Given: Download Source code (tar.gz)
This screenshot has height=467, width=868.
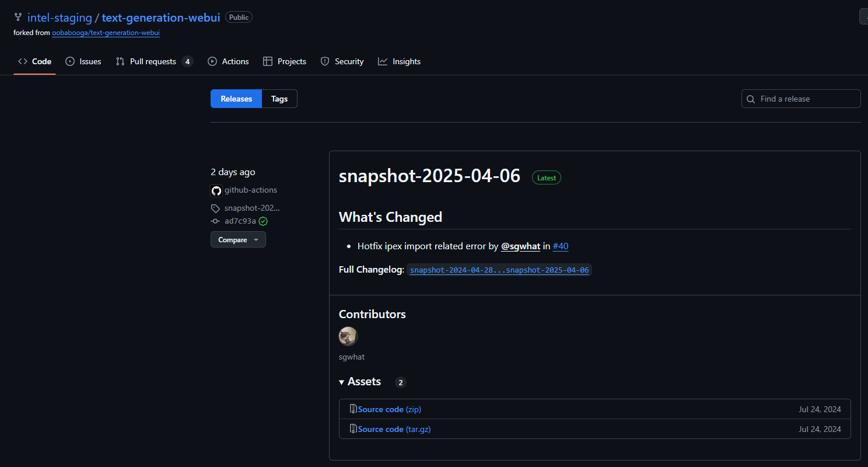Looking at the screenshot, I should [394, 429].
